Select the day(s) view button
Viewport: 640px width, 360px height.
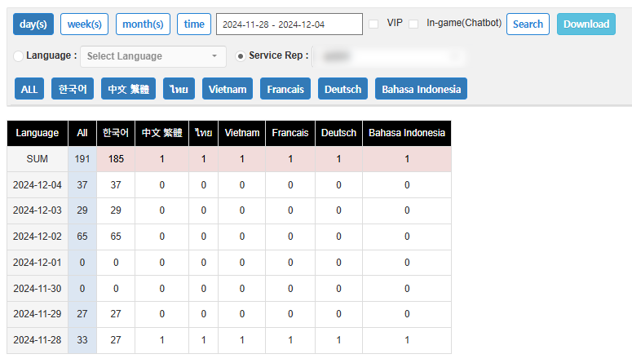(x=33, y=24)
